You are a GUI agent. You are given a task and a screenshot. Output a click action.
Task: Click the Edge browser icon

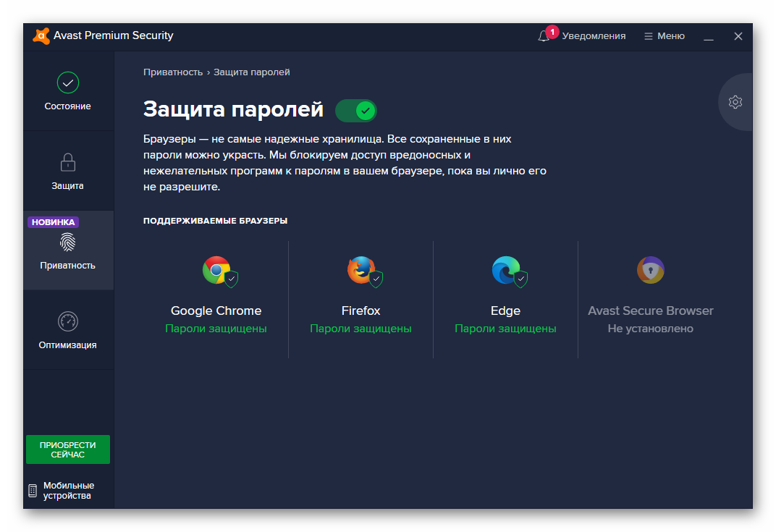(x=505, y=270)
